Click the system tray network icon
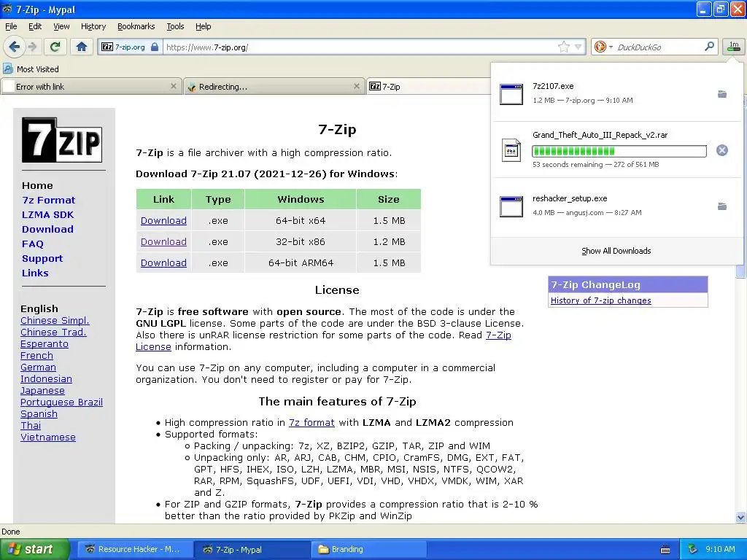Image resolution: width=747 pixels, height=560 pixels. 693,549
